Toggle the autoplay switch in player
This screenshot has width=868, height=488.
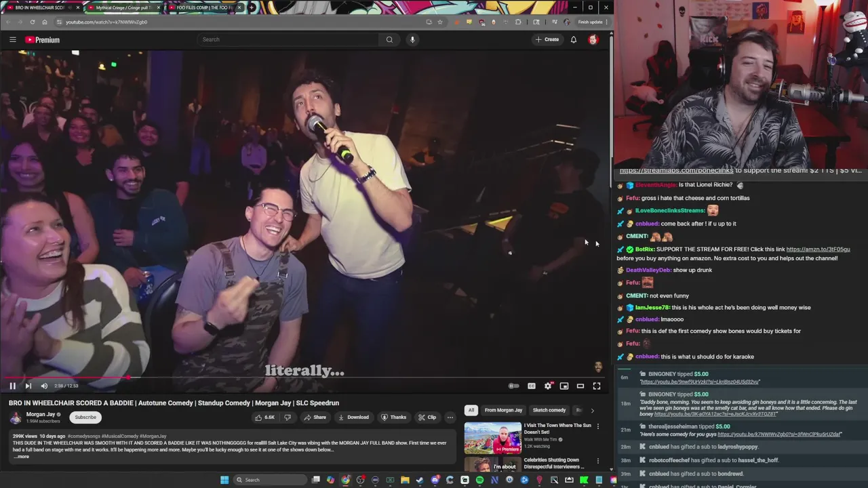514,386
